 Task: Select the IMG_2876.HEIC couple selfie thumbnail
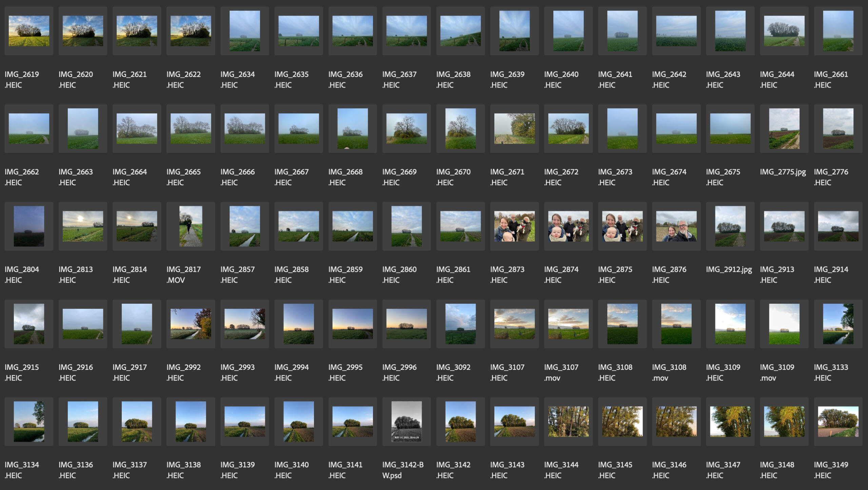676,226
